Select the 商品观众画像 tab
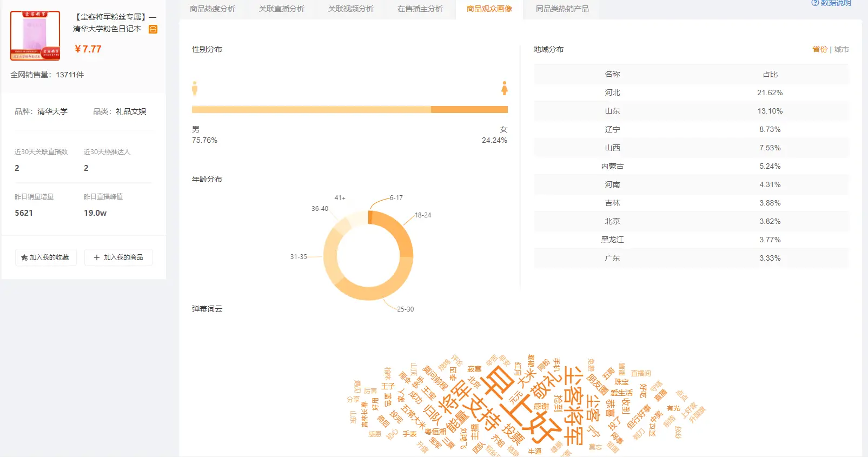 click(489, 9)
